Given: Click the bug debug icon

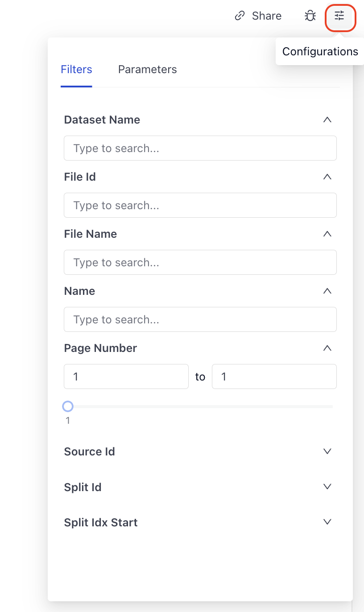Looking at the screenshot, I should (310, 16).
